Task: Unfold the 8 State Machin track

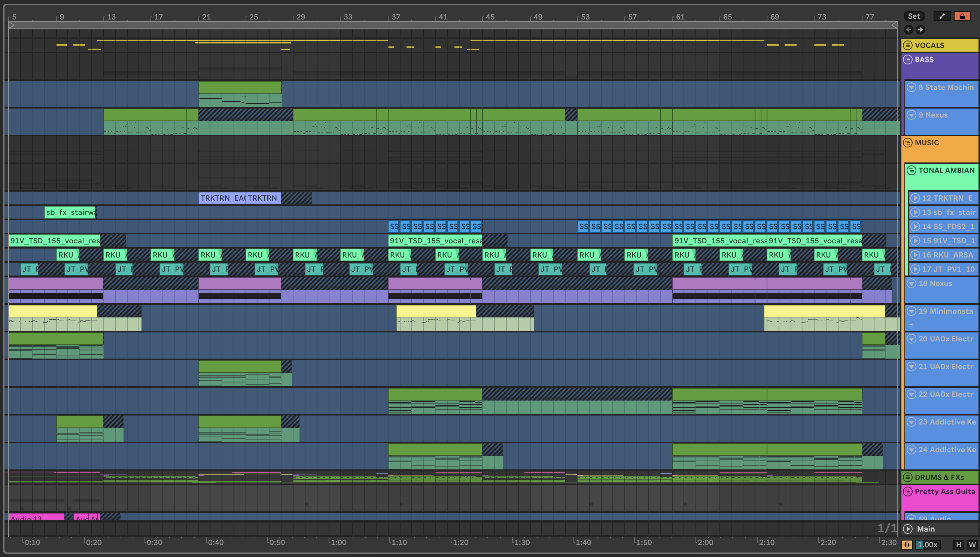Action: (x=911, y=87)
